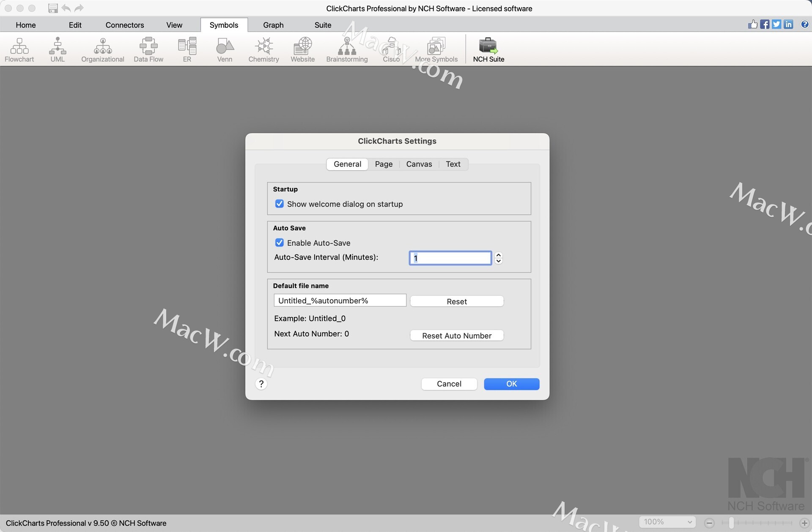Pick the Chemistry symbols icon
Viewport: 812px width, 532px height.
point(263,49)
